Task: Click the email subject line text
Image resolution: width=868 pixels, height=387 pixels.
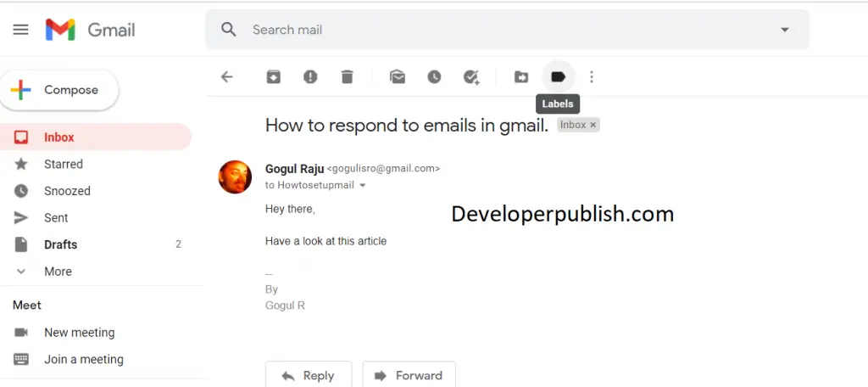Action: (407, 125)
